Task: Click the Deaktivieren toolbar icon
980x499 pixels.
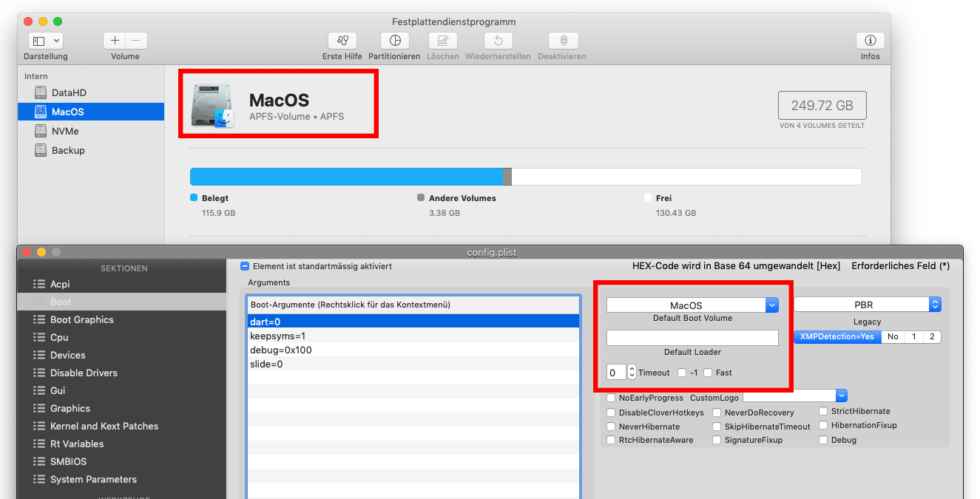Action: pos(563,41)
